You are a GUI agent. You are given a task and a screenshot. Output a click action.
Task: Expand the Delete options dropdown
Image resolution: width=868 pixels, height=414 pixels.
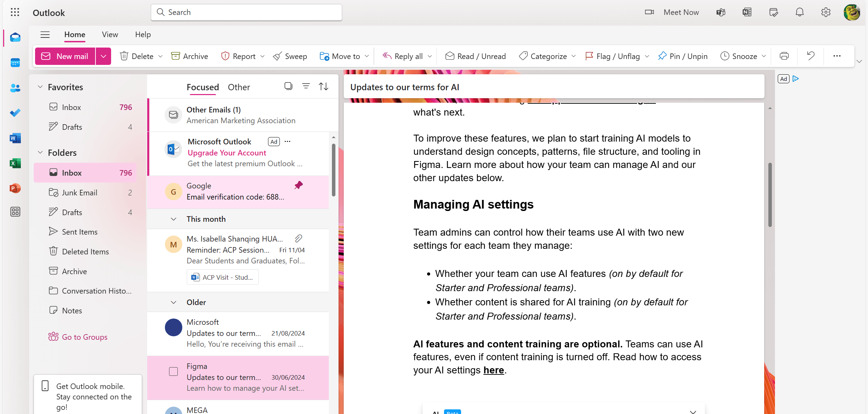pos(160,56)
